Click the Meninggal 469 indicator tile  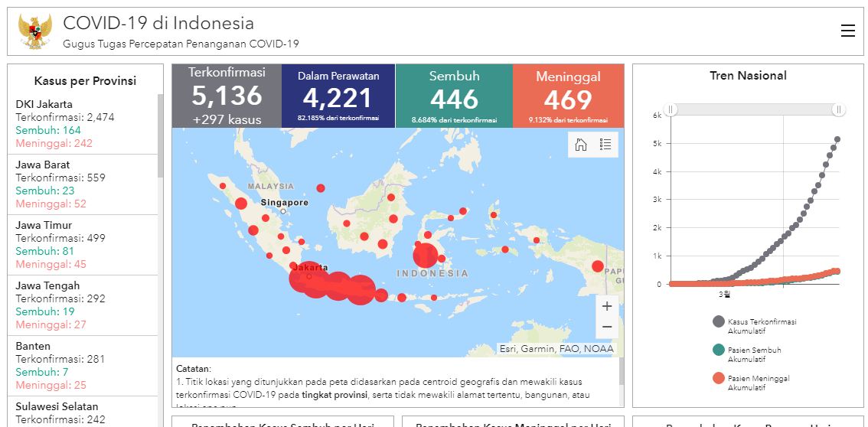tap(568, 96)
